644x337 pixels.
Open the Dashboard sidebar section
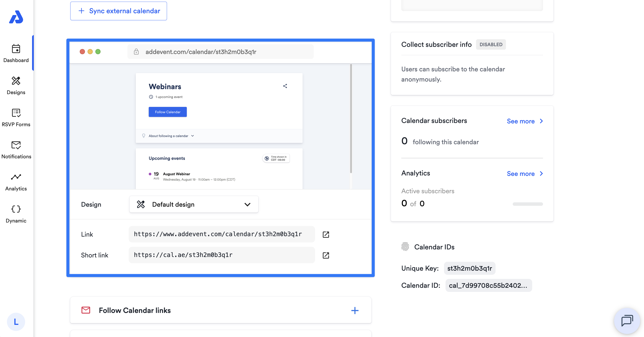(x=16, y=53)
